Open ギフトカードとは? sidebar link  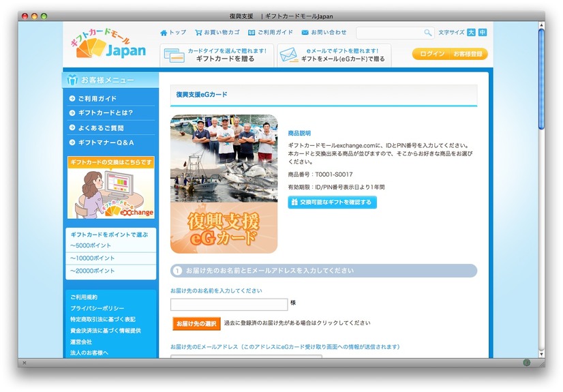(106, 112)
